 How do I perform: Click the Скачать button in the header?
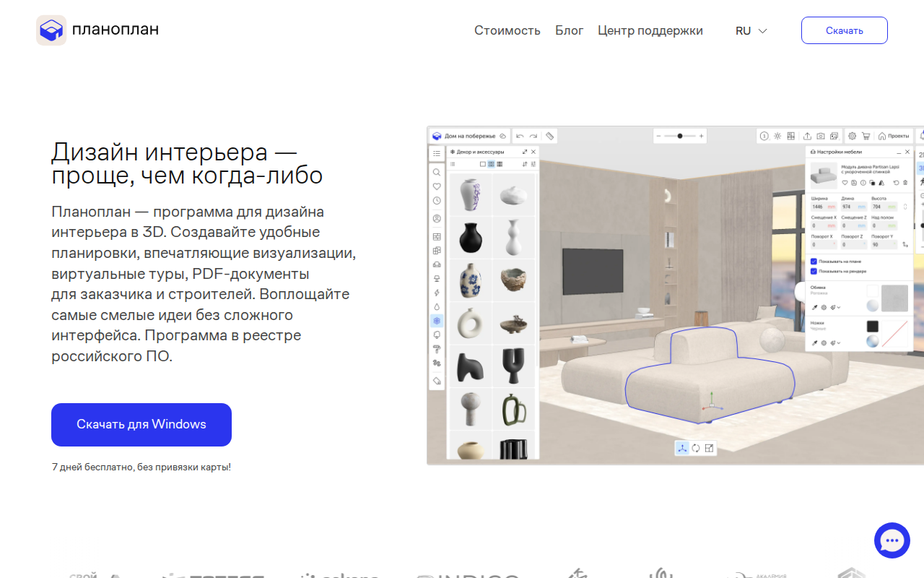[x=845, y=30]
